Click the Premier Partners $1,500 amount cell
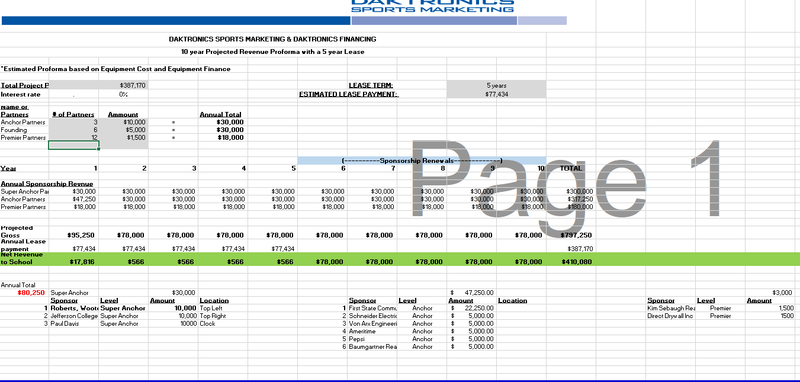The width and height of the screenshot is (800, 382). pos(123,138)
